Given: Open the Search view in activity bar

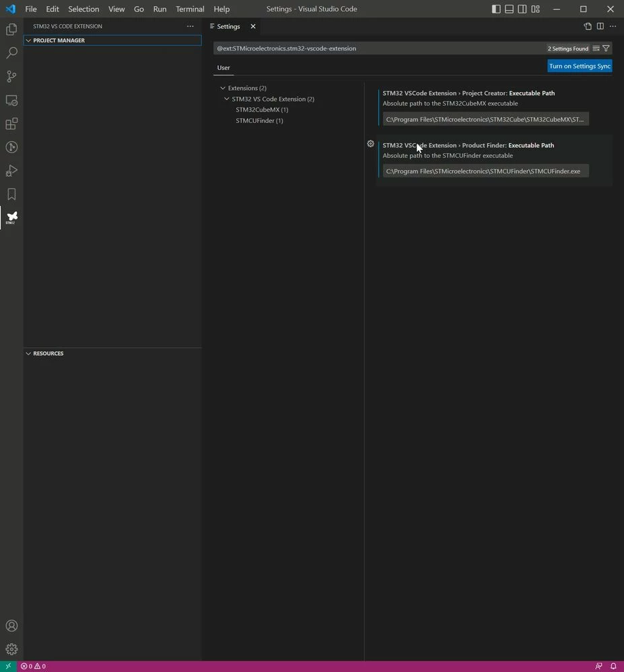Looking at the screenshot, I should coord(11,52).
